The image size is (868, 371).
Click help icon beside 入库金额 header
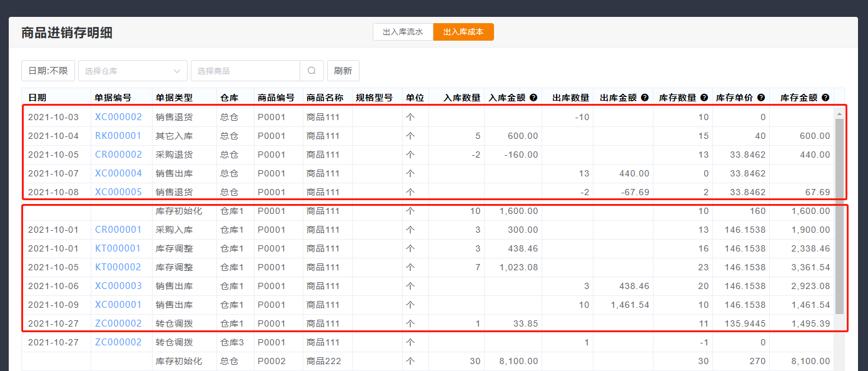point(533,98)
